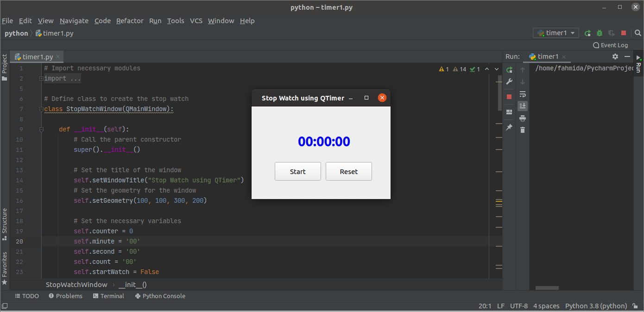Open Run panel settings gear
Image resolution: width=644 pixels, height=312 pixels.
click(x=615, y=56)
